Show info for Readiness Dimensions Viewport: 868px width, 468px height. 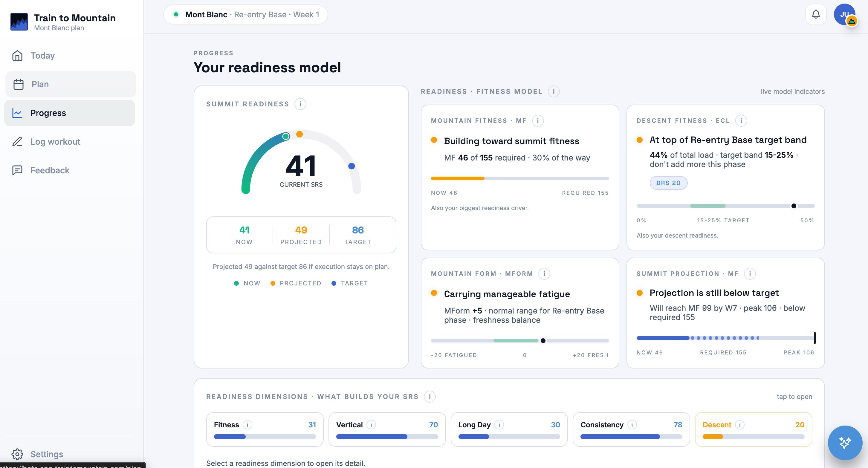tap(430, 397)
